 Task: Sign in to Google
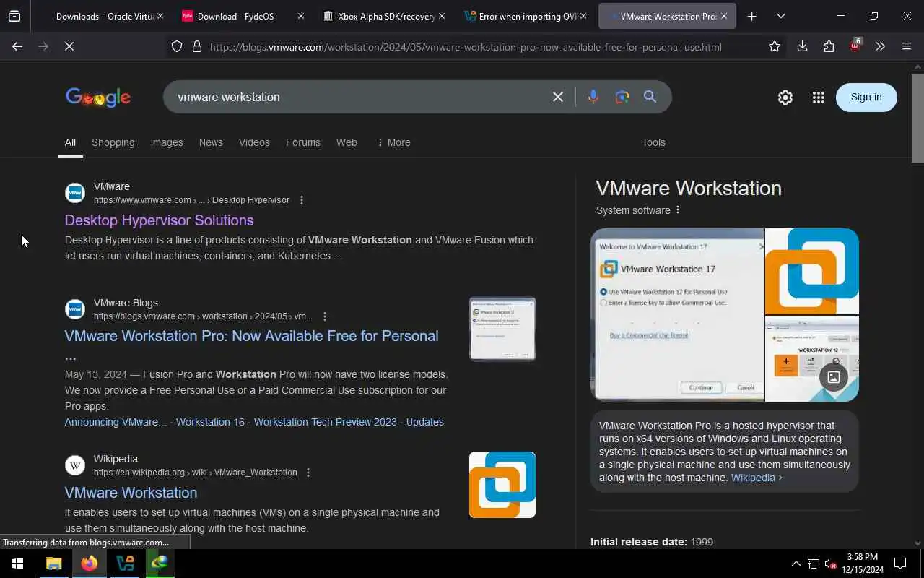coord(866,97)
